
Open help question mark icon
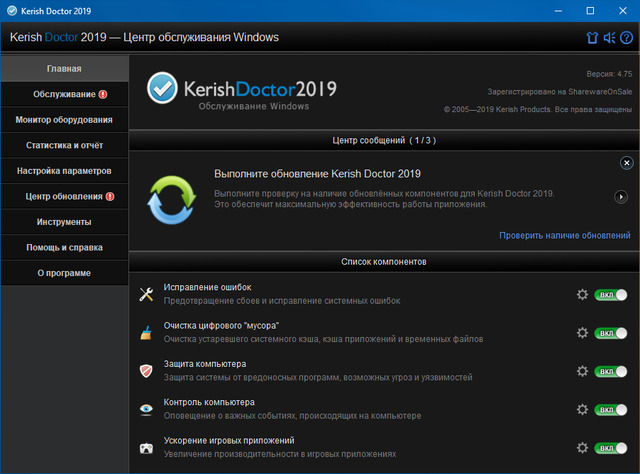click(626, 38)
